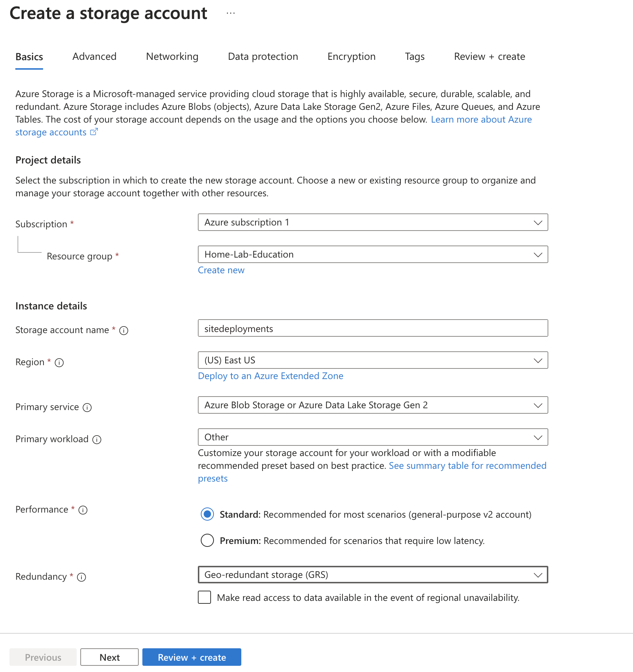Viewport: 633px width, 672px height.
Task: Click the external link icon on storage accounts link
Action: coord(94,132)
